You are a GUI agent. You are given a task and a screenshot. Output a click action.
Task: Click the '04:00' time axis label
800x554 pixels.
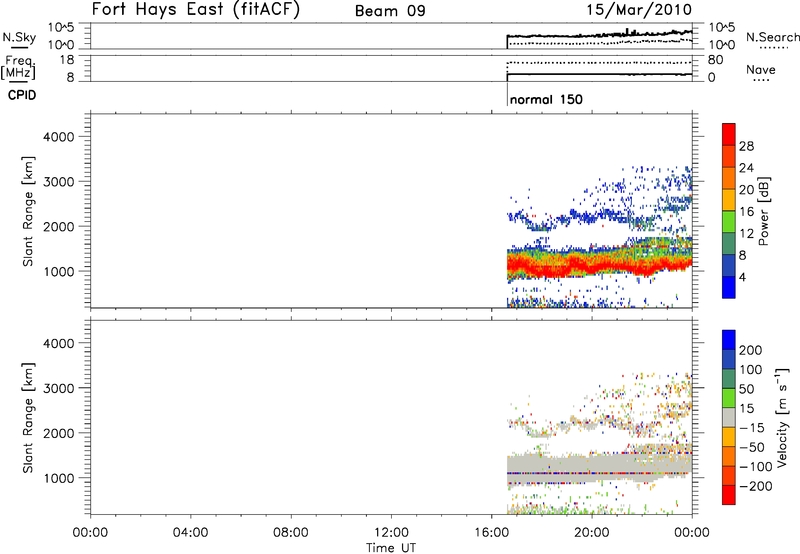coord(190,533)
